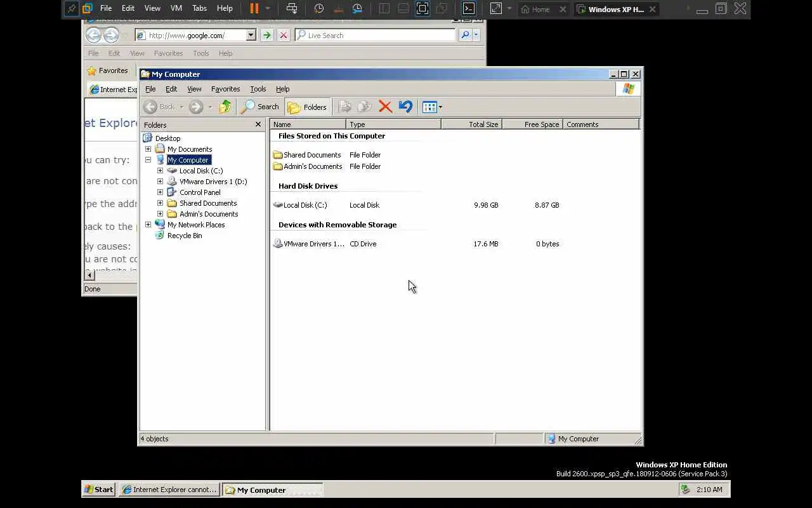
Task: Toggle the Folders pane button
Action: point(308,107)
